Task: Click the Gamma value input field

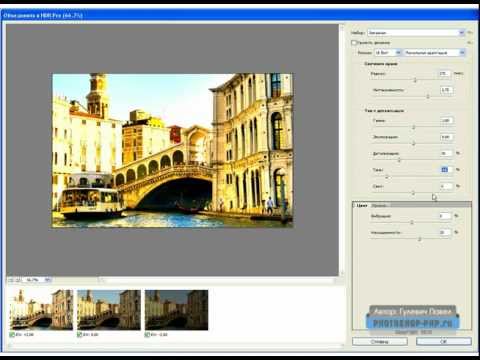Action: point(446,120)
